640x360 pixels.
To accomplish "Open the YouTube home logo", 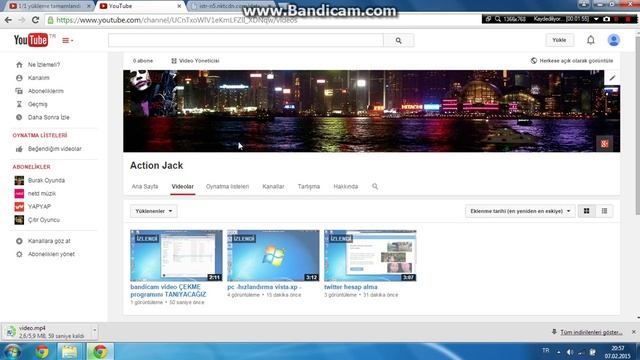I will (31, 40).
